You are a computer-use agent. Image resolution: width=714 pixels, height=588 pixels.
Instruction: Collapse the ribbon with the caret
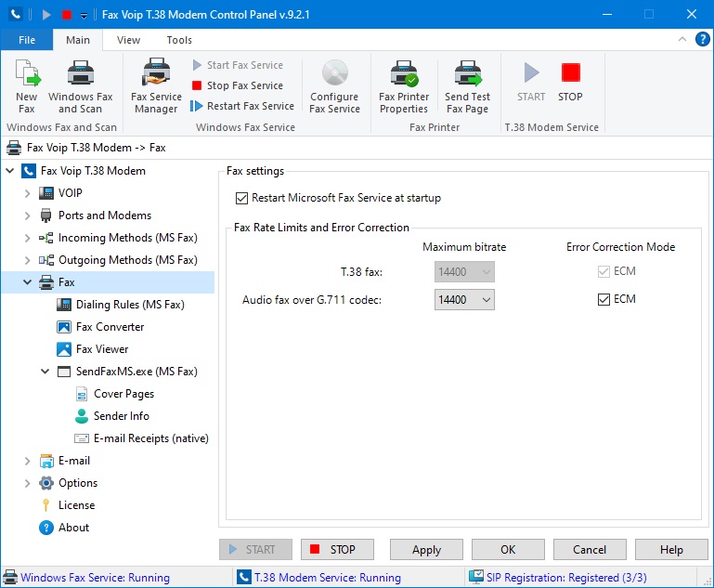coord(682,39)
